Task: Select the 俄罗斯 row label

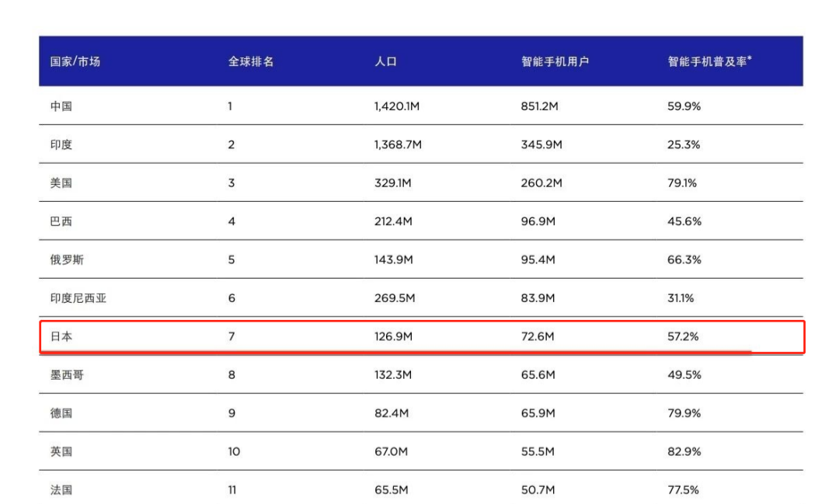Action: tap(68, 259)
